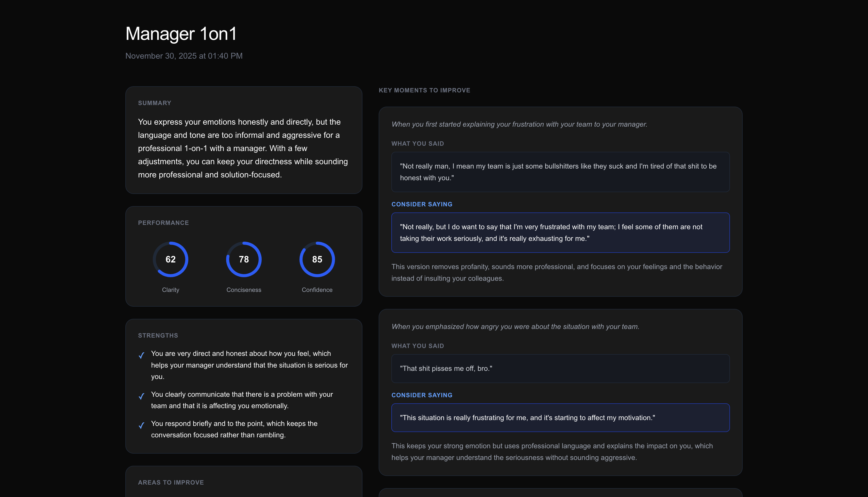Click the Conciseness score ring showing 78
The width and height of the screenshot is (868, 497).
pos(244,259)
